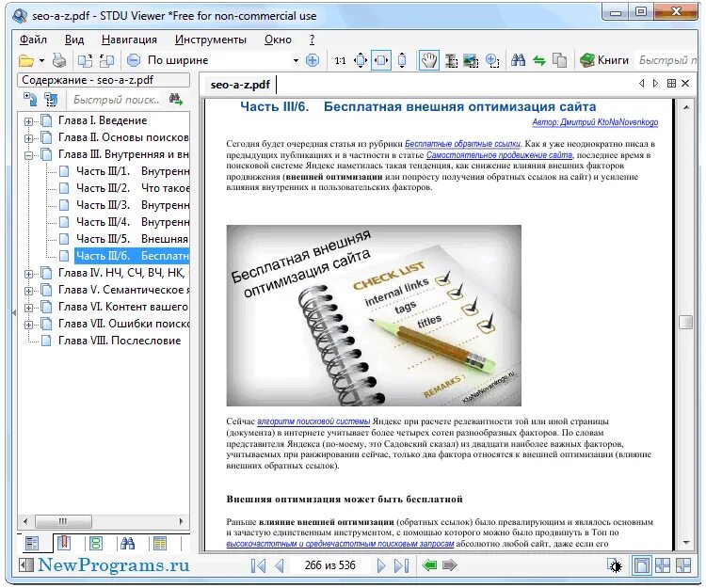Select Часть III/1. Внутренн in contents
Screen dimensions: 706x588
(133, 171)
